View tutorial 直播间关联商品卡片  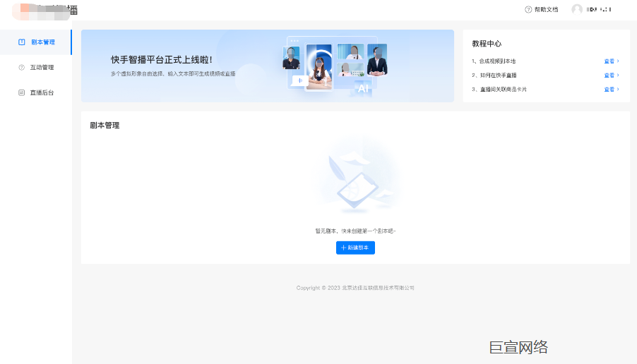pos(612,90)
